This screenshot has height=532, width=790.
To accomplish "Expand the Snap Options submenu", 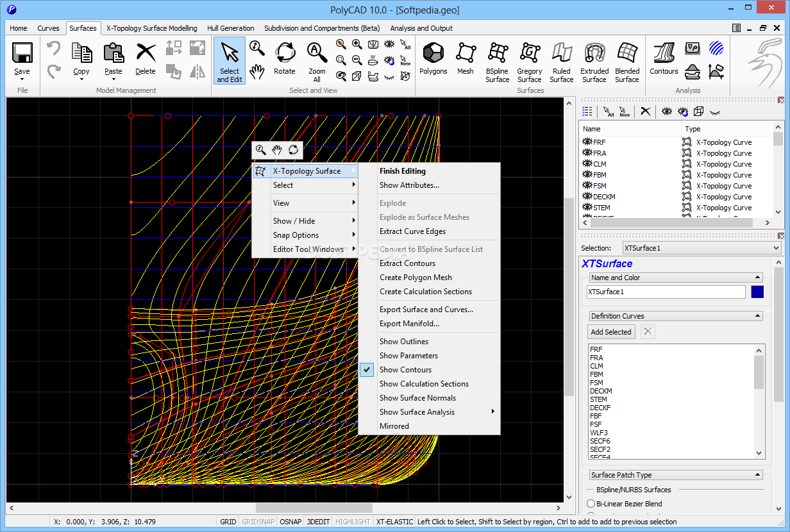I will click(x=305, y=235).
